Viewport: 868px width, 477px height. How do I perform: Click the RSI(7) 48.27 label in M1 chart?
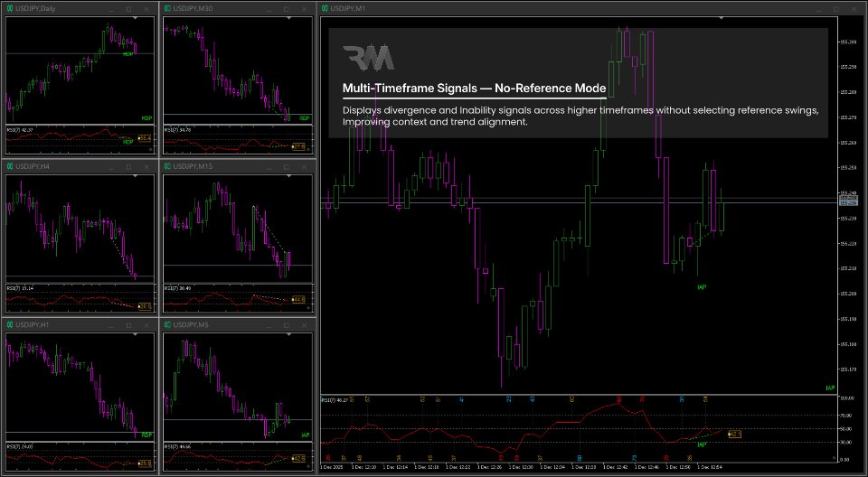[335, 398]
